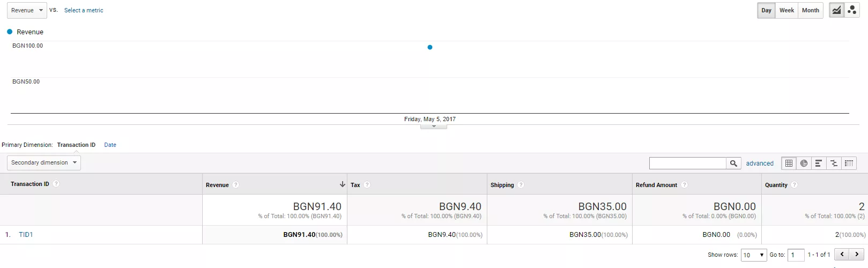The width and height of the screenshot is (868, 268).
Task: Select the pivot table view icon
Action: tap(849, 163)
